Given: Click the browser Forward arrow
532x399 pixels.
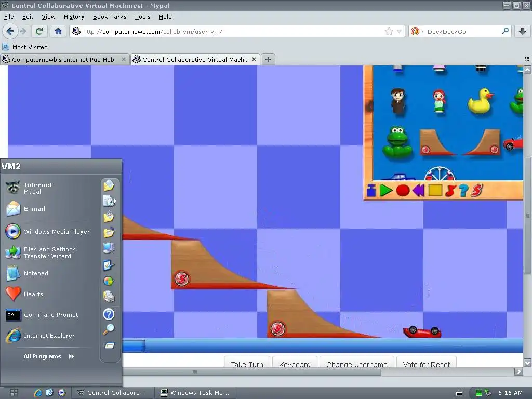Looking at the screenshot, I should [x=23, y=32].
